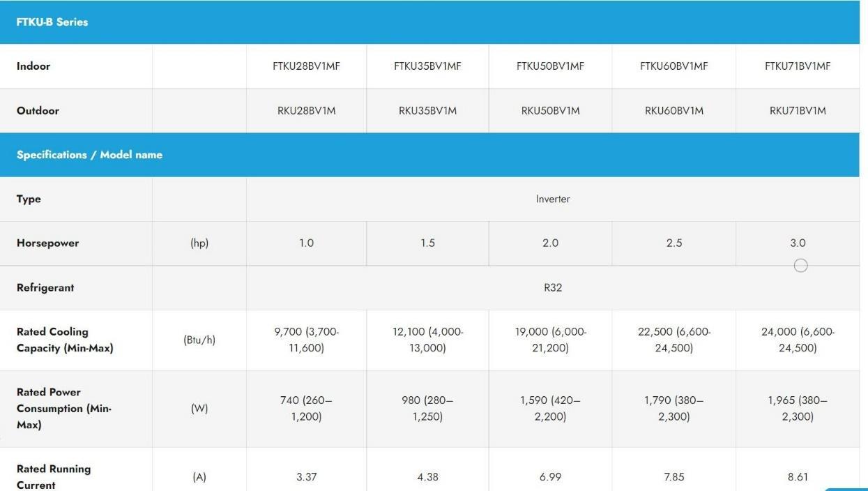The height and width of the screenshot is (491, 868).
Task: Select the FTKU-B Series header text
Action: point(52,22)
